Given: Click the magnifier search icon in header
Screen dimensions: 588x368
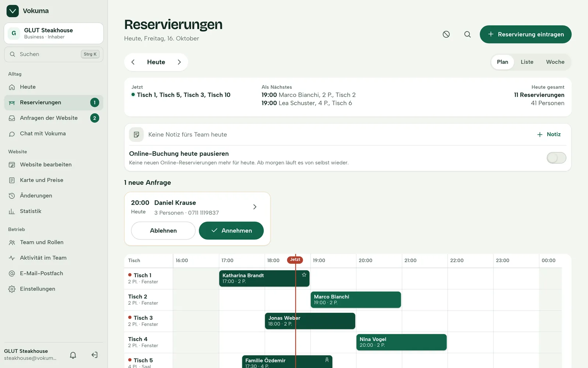Looking at the screenshot, I should click(x=467, y=34).
